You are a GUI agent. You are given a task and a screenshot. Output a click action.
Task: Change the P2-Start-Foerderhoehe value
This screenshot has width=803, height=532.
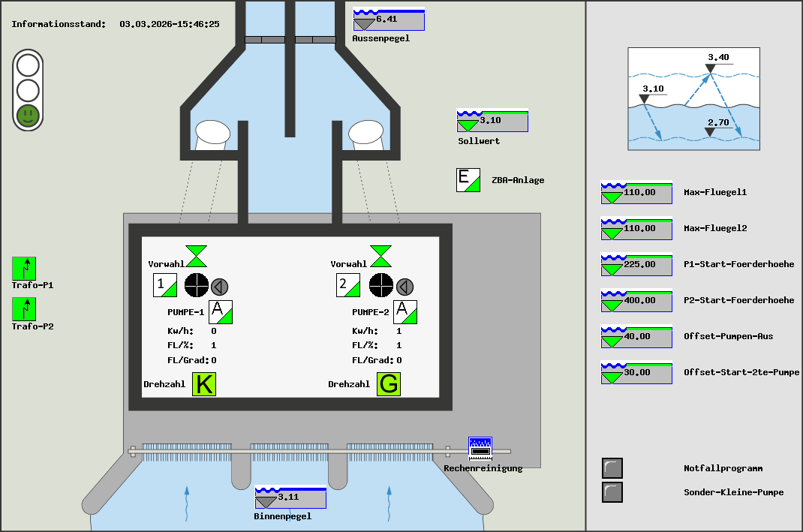coord(636,301)
